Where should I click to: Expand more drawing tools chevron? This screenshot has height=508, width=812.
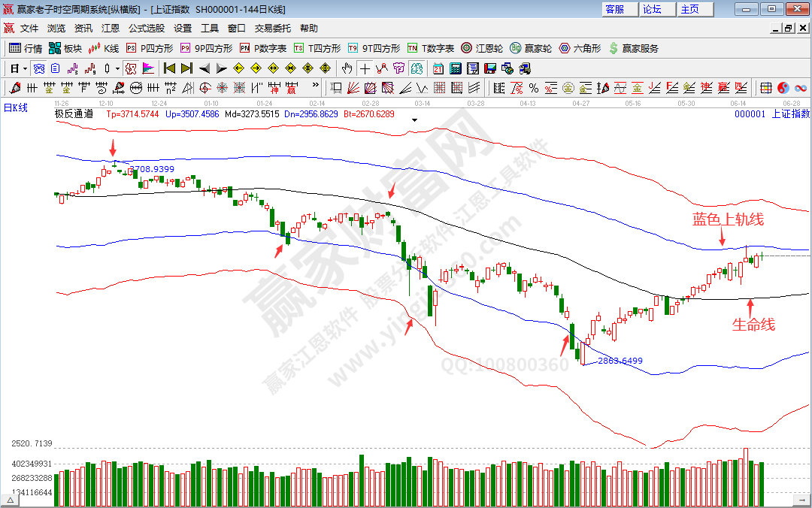(x=315, y=87)
